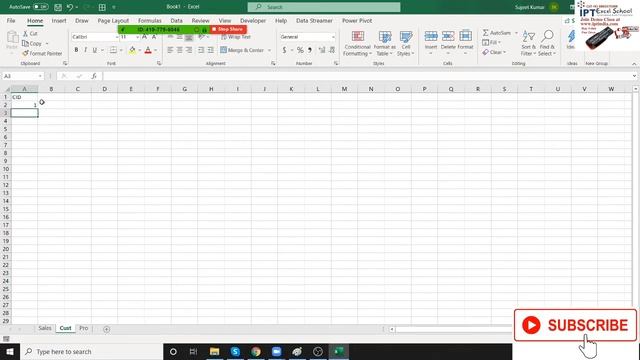The height and width of the screenshot is (360, 640).
Task: Click the Save icon in title bar
Action: (x=58, y=7)
